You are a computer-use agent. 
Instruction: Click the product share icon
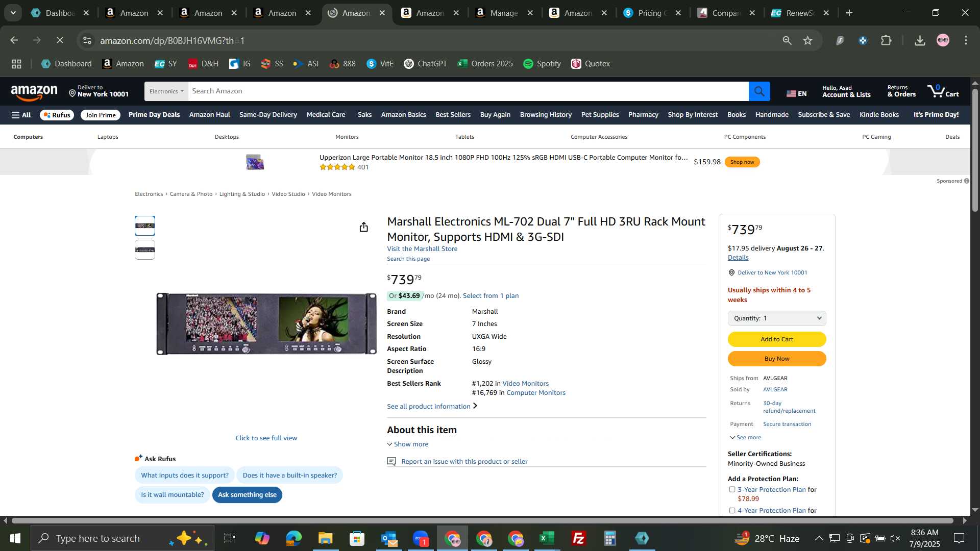pos(363,227)
